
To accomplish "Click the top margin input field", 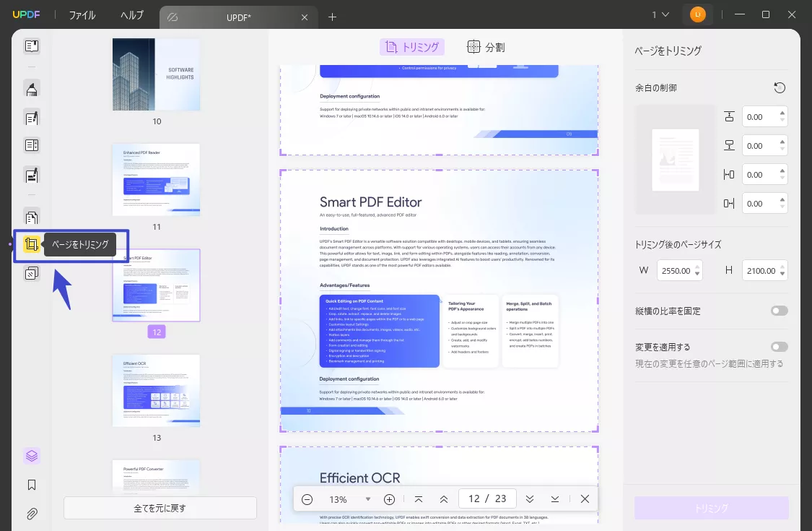I will tap(764, 116).
